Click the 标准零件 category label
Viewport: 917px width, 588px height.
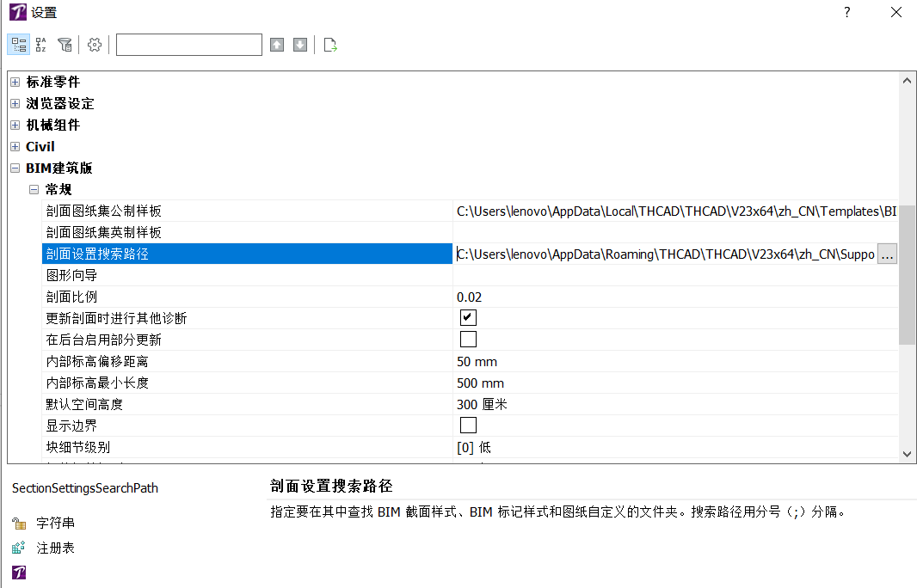tap(53, 82)
